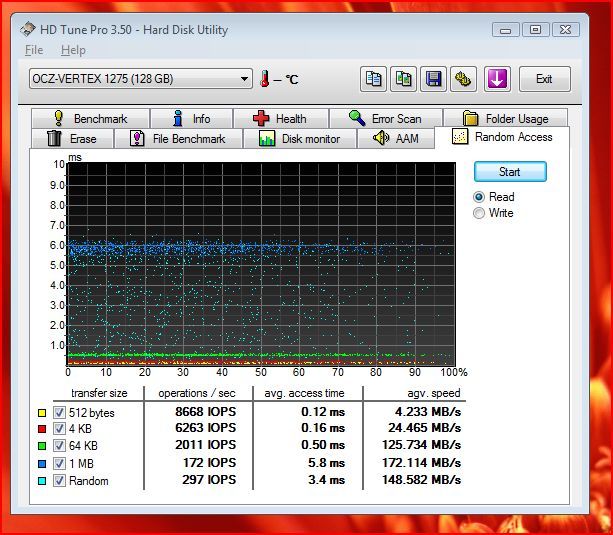Click the 148.582 MB/s speed value

point(421,480)
